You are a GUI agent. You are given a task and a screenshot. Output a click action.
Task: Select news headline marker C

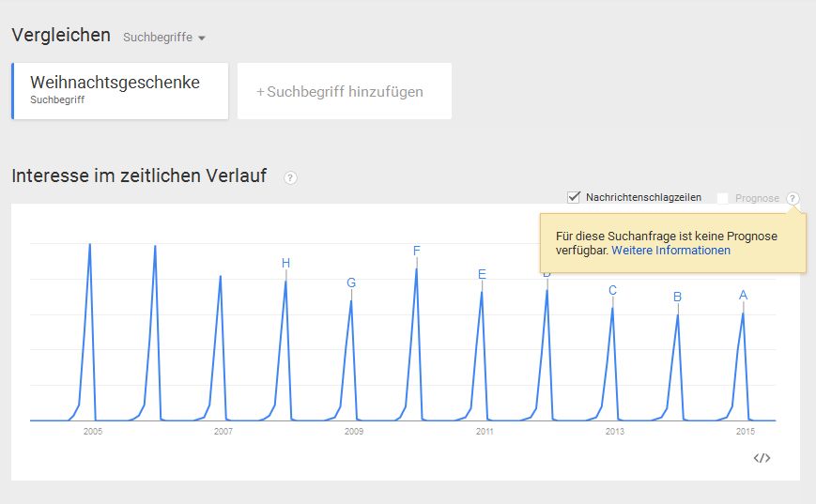[x=612, y=290]
